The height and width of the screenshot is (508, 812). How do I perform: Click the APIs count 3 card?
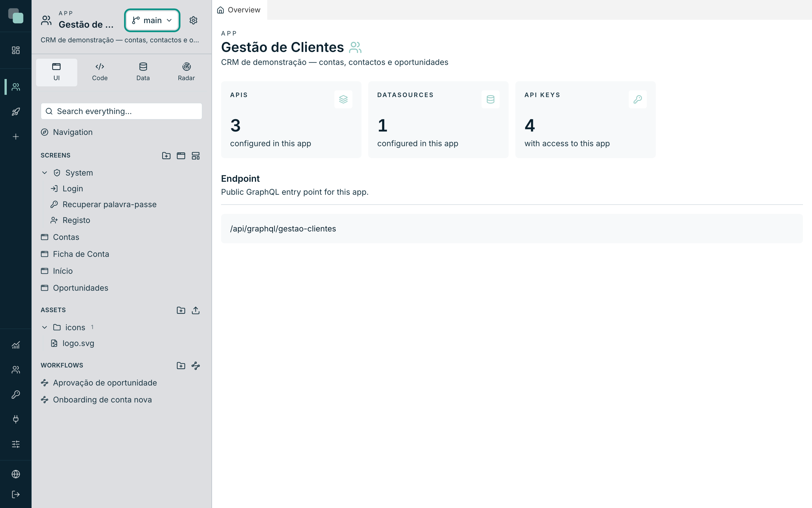[291, 120]
